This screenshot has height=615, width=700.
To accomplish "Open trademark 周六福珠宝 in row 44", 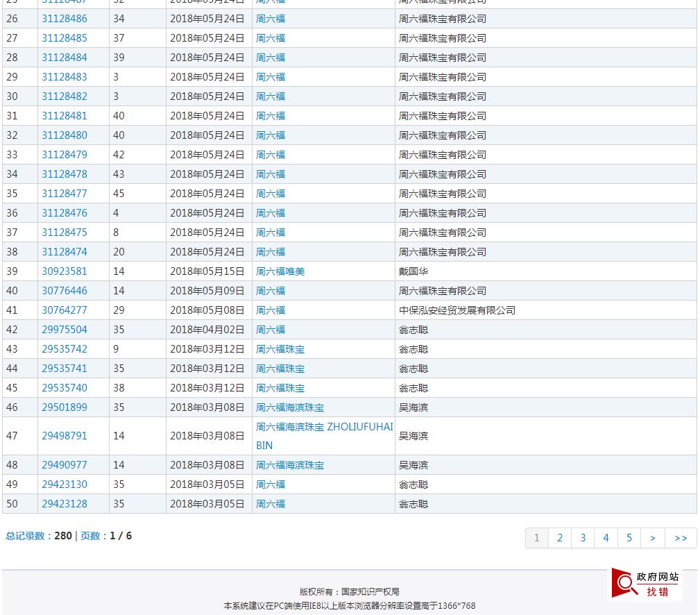I will pos(280,369).
